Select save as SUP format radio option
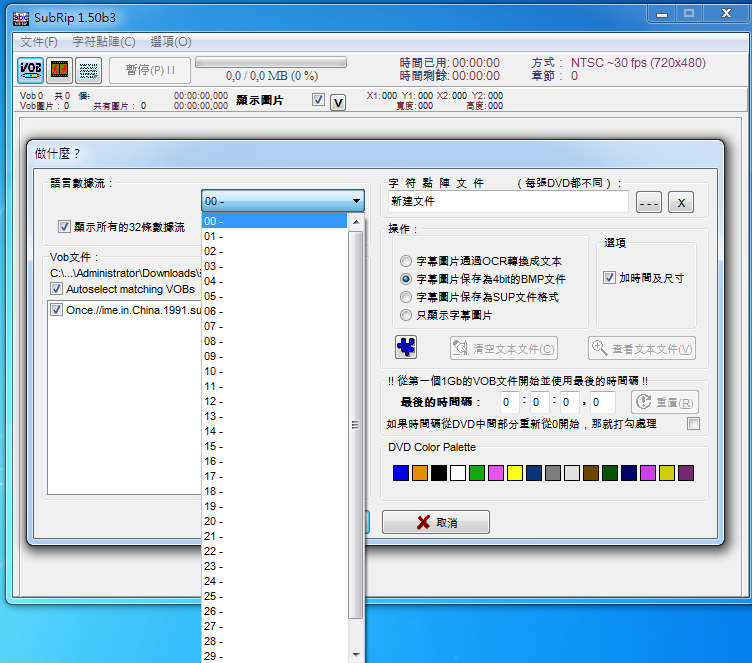The height and width of the screenshot is (663, 752). [x=406, y=297]
